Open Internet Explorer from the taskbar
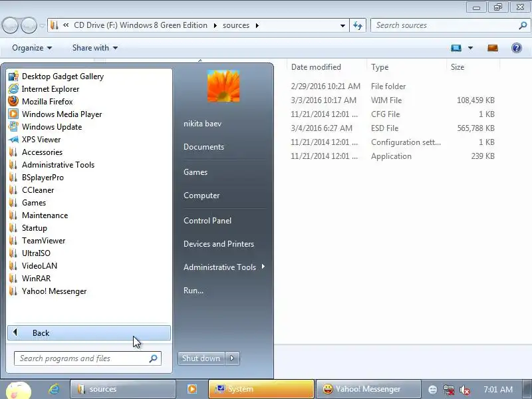532x399 pixels. (54, 389)
